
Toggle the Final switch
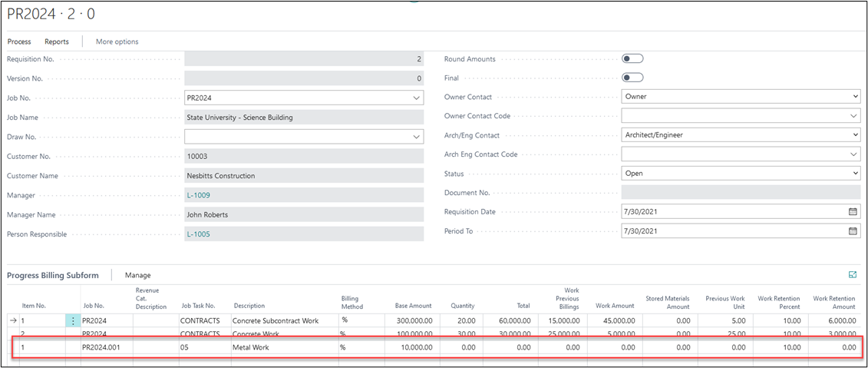tap(632, 78)
